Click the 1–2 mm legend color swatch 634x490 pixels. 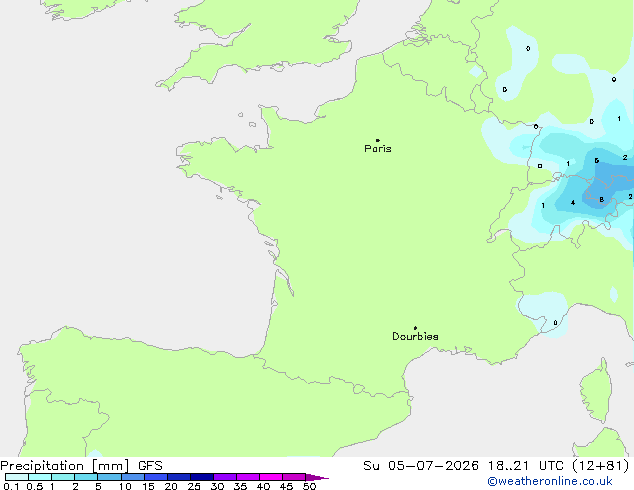tap(63, 477)
